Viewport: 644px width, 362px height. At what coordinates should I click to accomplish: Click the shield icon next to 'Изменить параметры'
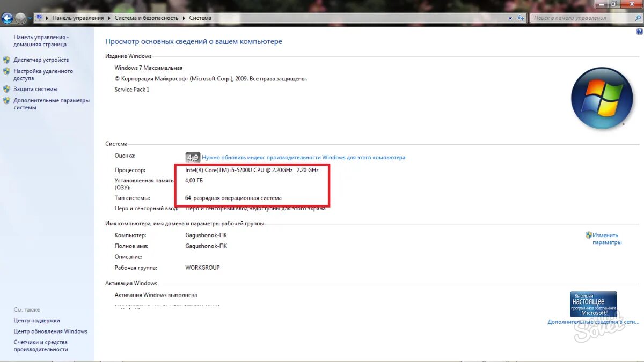pos(588,235)
